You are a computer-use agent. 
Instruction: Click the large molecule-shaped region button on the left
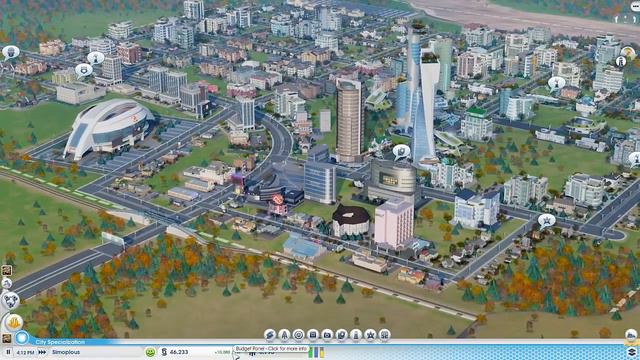[11, 301]
